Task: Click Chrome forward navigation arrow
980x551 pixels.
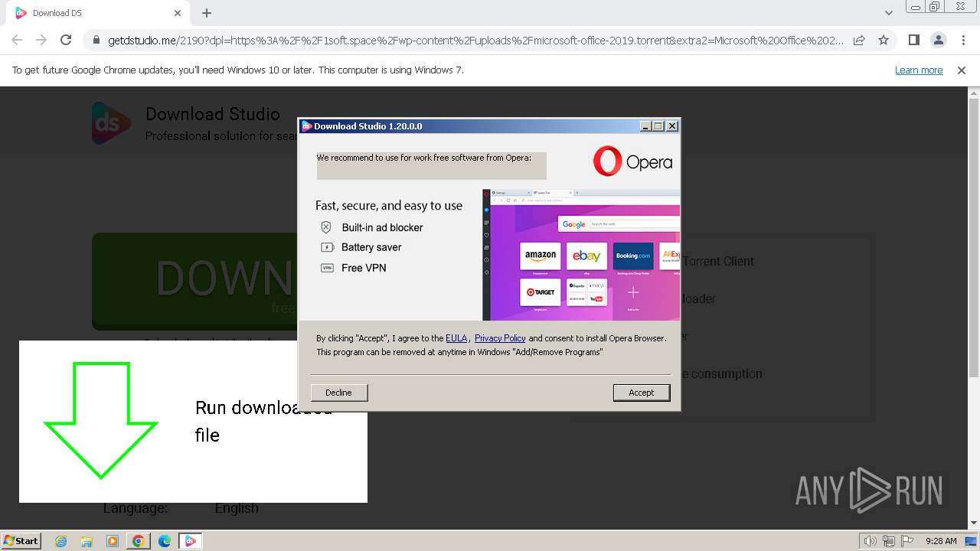Action: (x=41, y=40)
